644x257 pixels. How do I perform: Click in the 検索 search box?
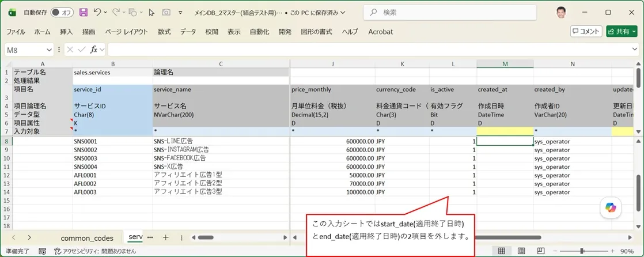tap(450, 13)
